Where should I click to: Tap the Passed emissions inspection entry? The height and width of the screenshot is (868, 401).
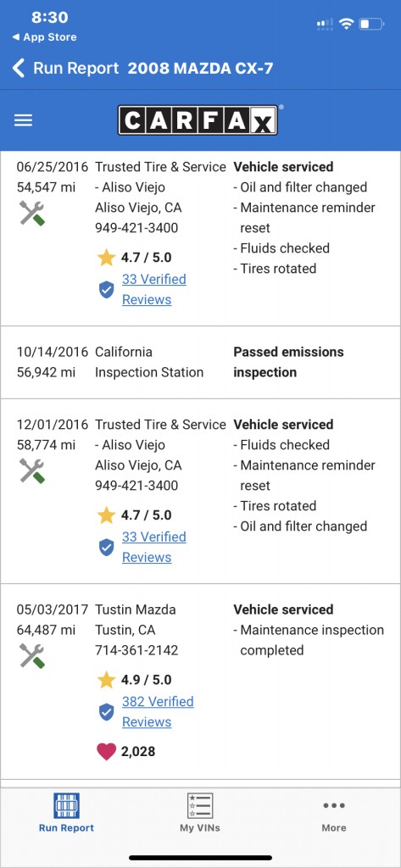point(200,362)
